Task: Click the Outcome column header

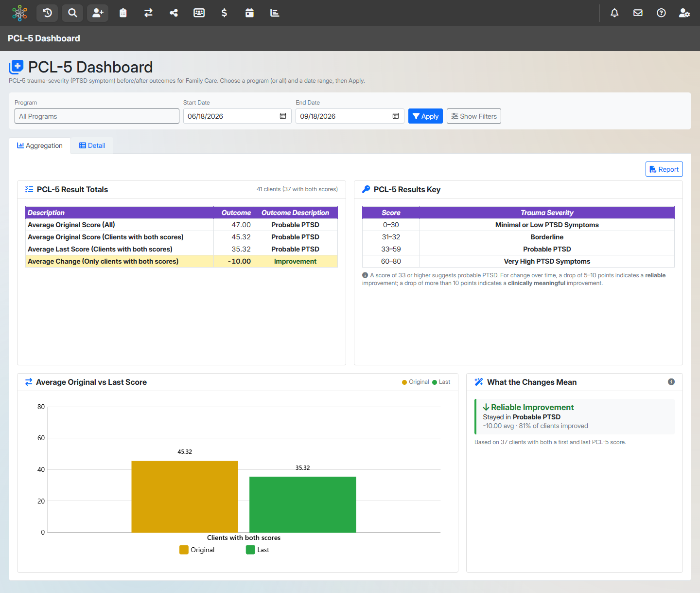Action: [x=233, y=213]
